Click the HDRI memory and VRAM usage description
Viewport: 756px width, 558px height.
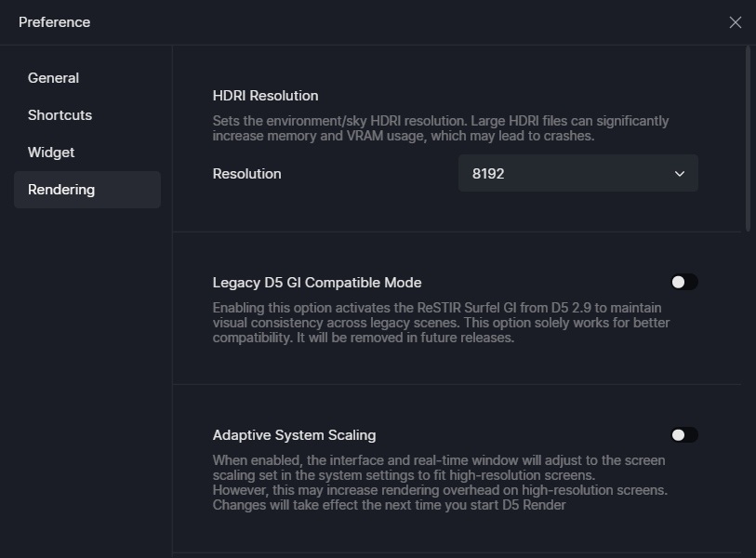tap(440, 128)
